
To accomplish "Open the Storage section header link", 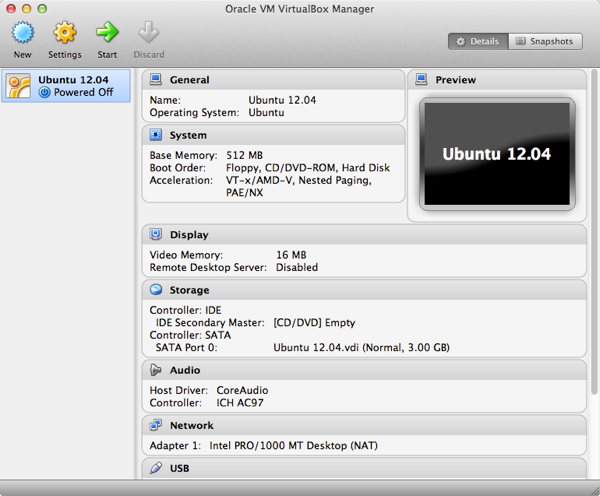I will 189,290.
